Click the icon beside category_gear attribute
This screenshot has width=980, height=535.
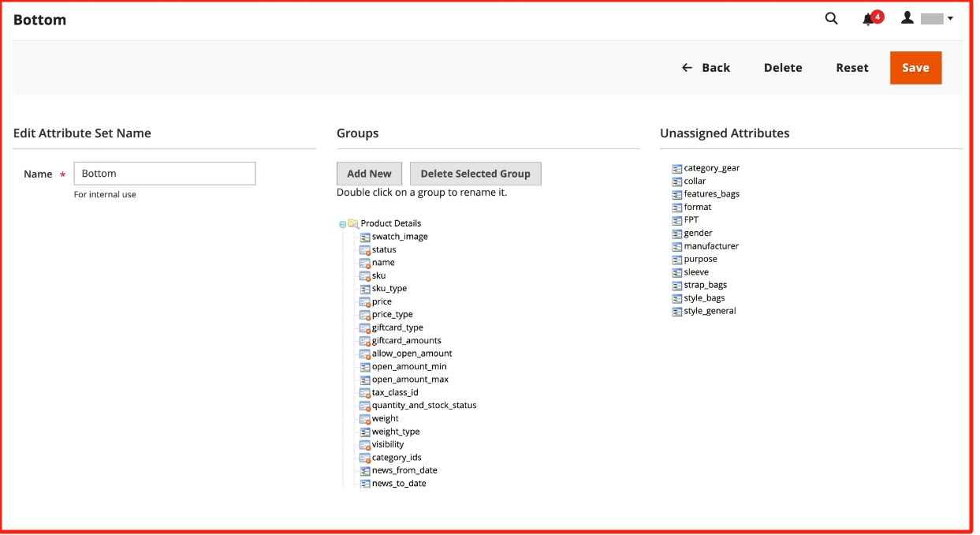click(x=676, y=168)
